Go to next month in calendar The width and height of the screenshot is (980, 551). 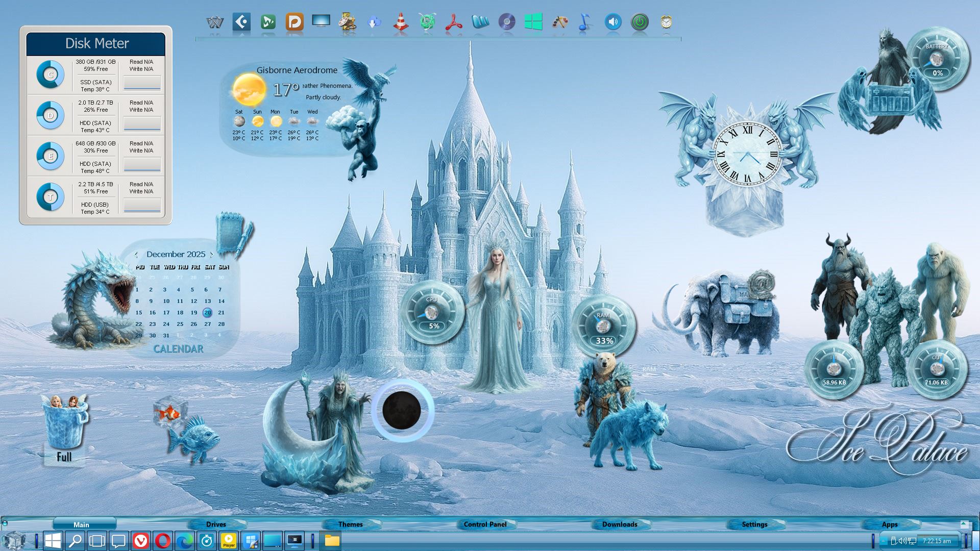212,254
